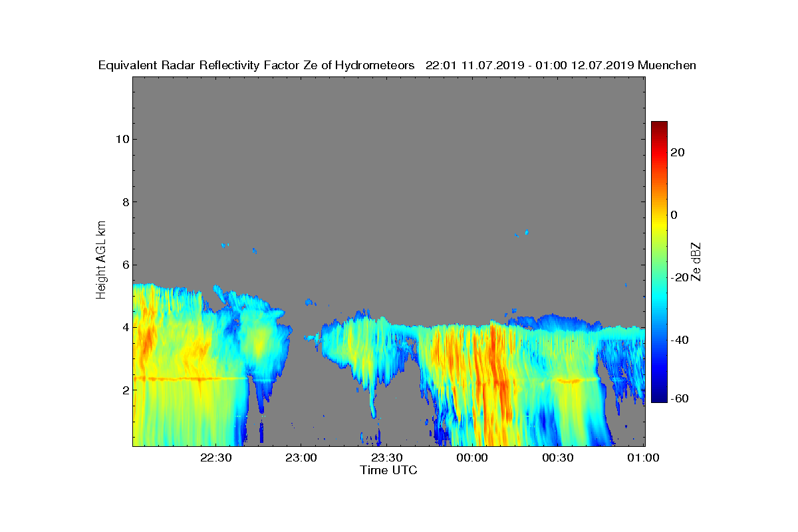The width and height of the screenshot is (798, 532).
Task: Click the 00:00 time axis label
Action: pyautogui.click(x=473, y=458)
